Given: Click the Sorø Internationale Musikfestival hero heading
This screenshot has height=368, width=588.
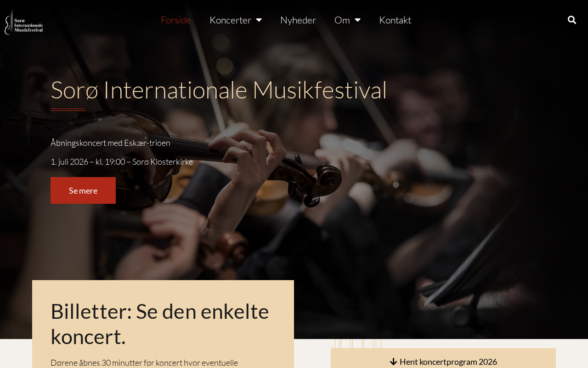Looking at the screenshot, I should tap(219, 90).
